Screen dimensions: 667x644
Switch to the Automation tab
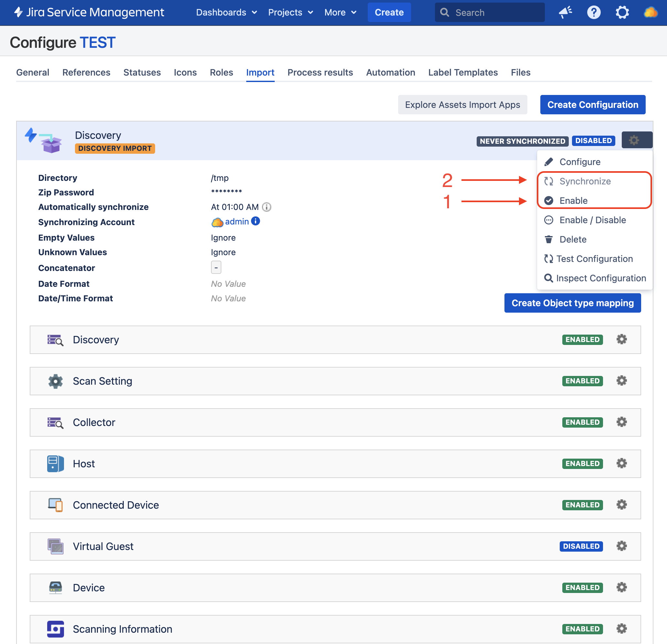pos(391,72)
